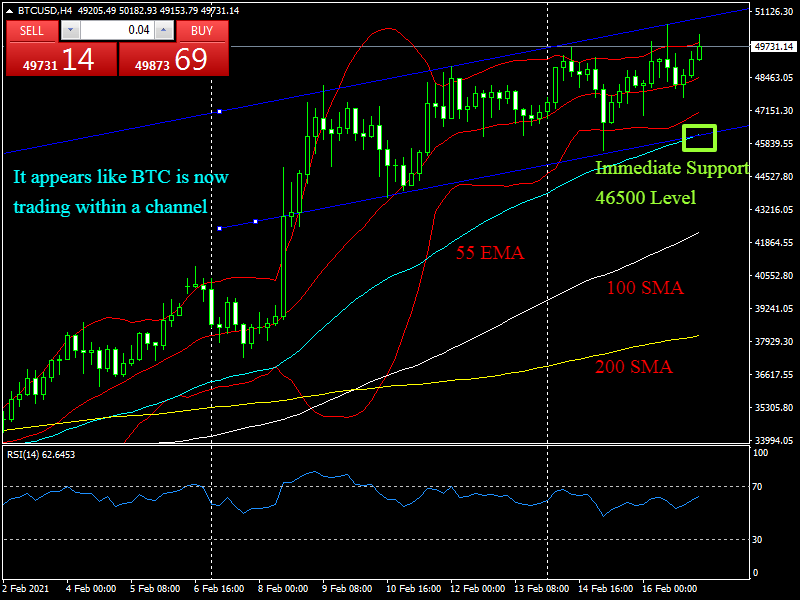Click price scale value 33994.05

click(774, 440)
